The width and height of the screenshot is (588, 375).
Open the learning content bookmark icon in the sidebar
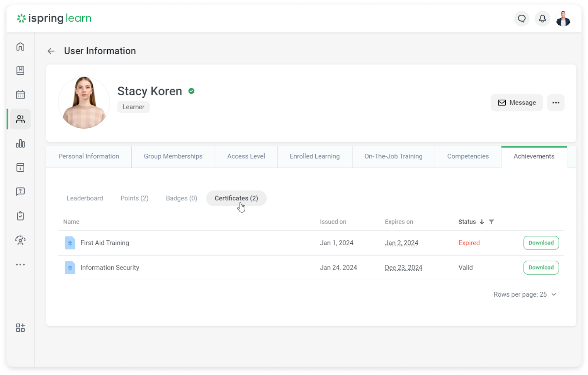(x=20, y=71)
